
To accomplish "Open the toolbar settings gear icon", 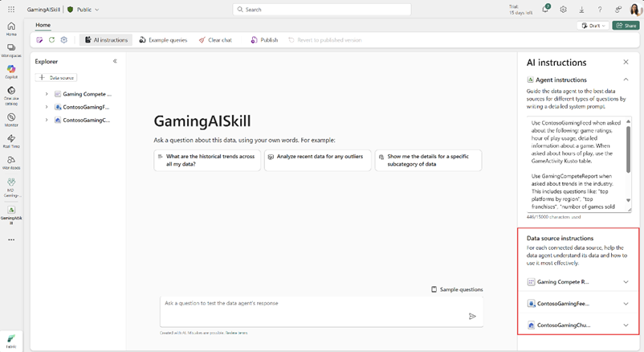I will pos(64,39).
